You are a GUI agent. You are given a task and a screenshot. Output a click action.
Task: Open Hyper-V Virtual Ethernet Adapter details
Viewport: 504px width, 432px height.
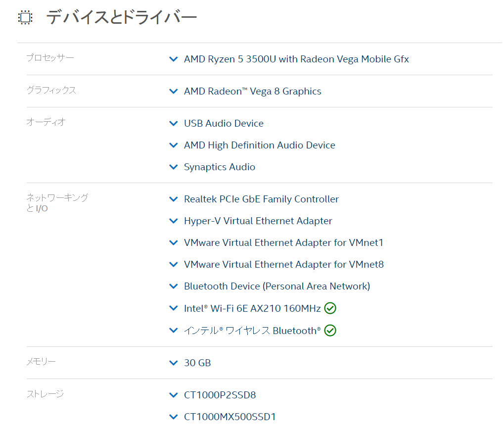pyautogui.click(x=258, y=221)
